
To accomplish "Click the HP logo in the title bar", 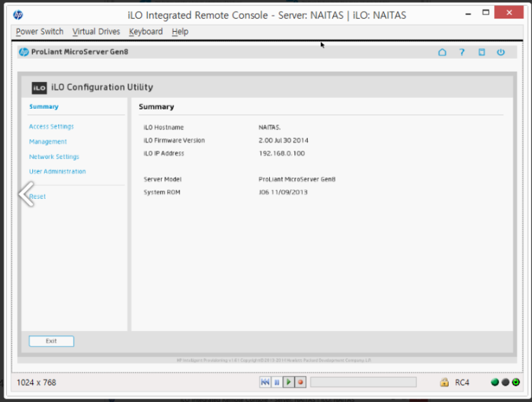I will click(18, 14).
